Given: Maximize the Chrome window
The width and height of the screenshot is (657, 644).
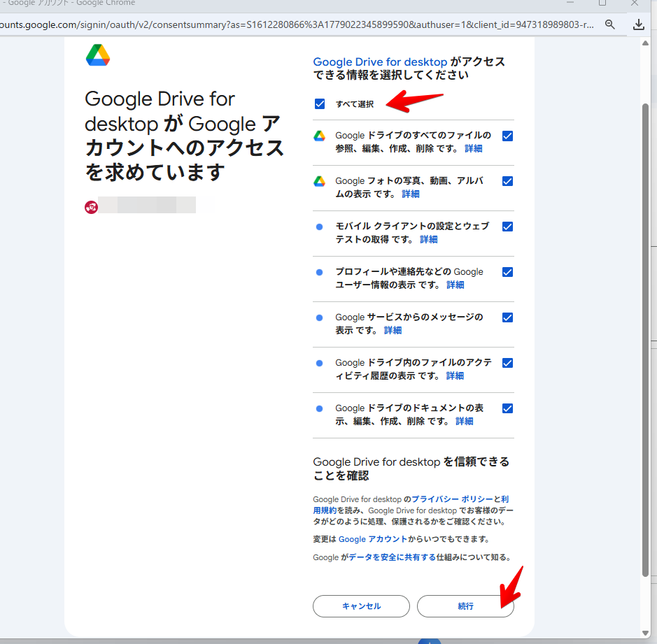Looking at the screenshot, I should pos(602,3).
